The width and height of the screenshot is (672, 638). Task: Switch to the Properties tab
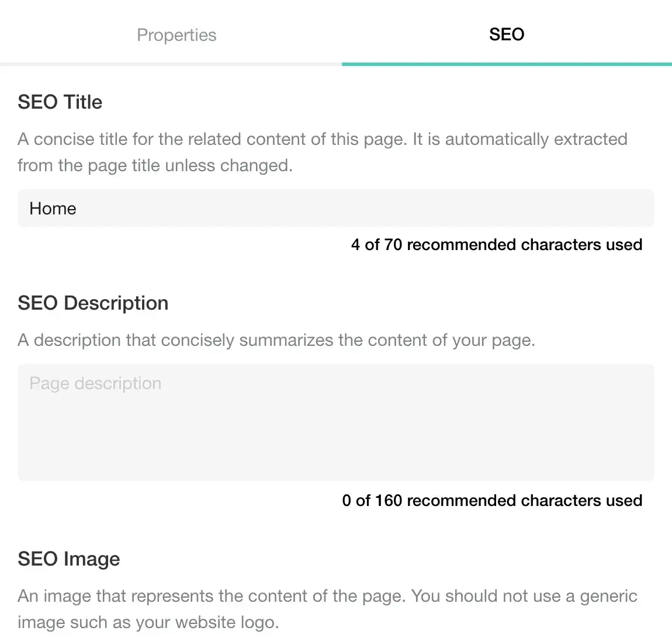(x=176, y=34)
